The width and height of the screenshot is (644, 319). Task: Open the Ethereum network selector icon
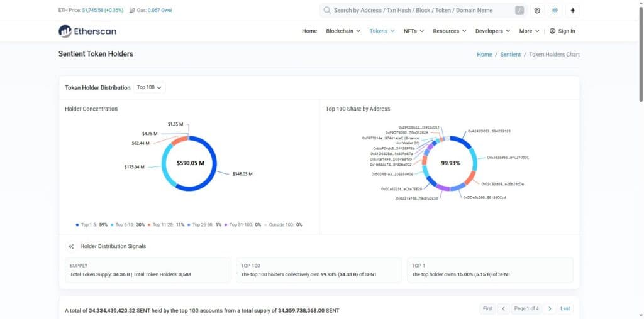point(573,10)
